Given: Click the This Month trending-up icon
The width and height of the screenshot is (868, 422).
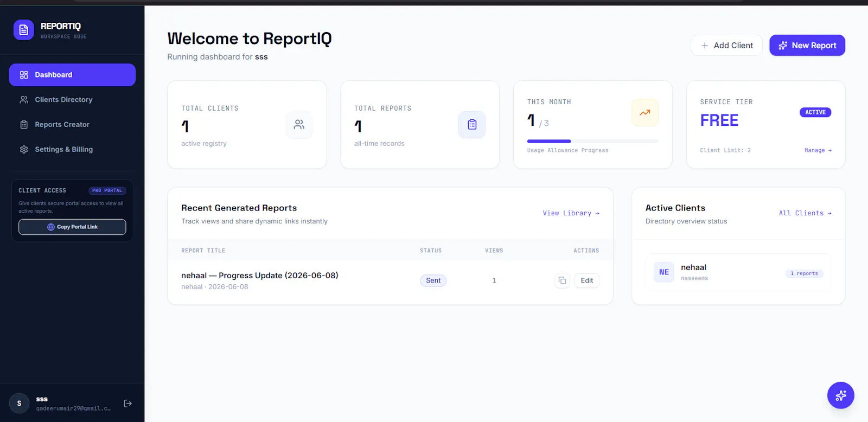Looking at the screenshot, I should (x=645, y=113).
